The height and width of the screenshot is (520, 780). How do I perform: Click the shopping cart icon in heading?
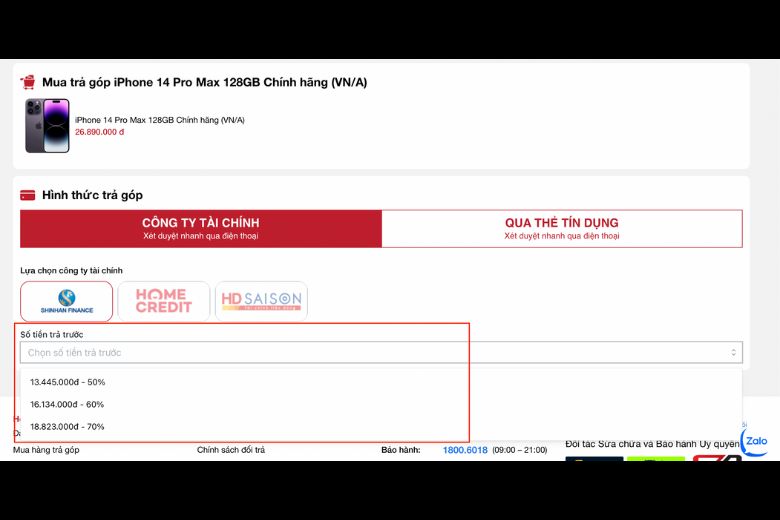coord(28,83)
